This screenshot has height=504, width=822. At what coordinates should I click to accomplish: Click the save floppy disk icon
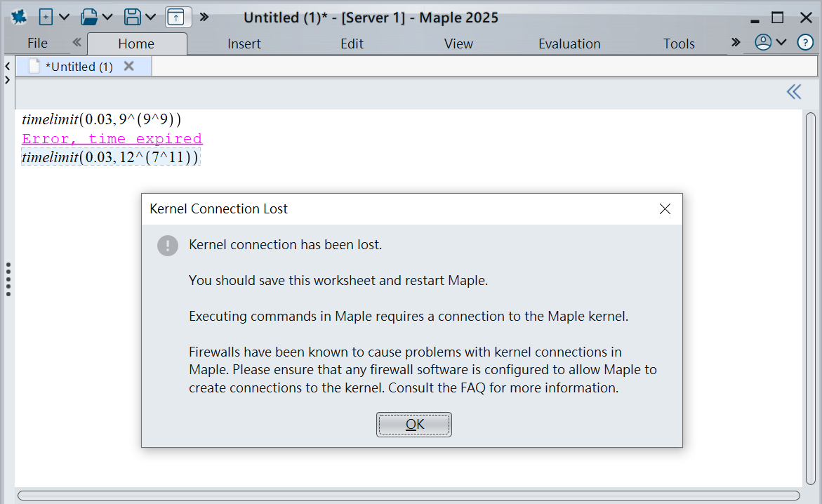[x=132, y=17]
